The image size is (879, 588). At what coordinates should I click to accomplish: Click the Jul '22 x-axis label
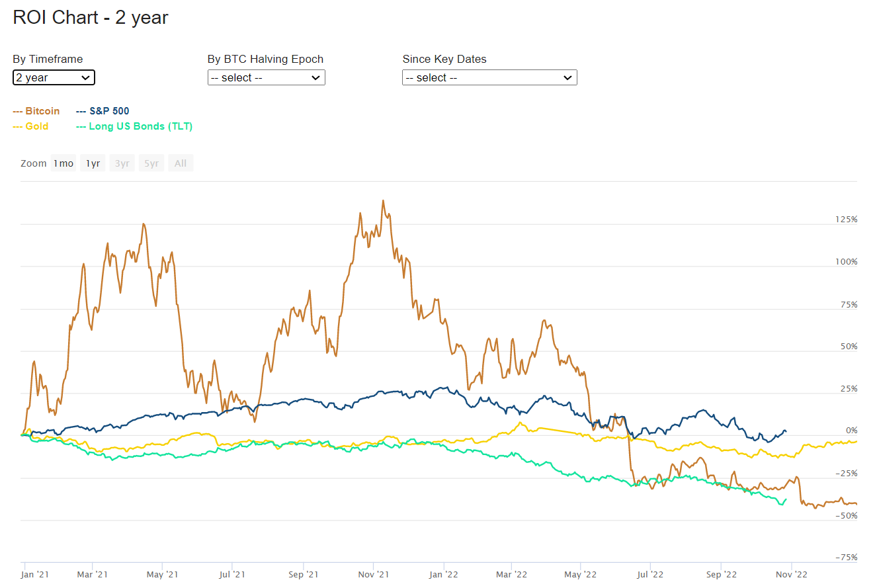[651, 575]
